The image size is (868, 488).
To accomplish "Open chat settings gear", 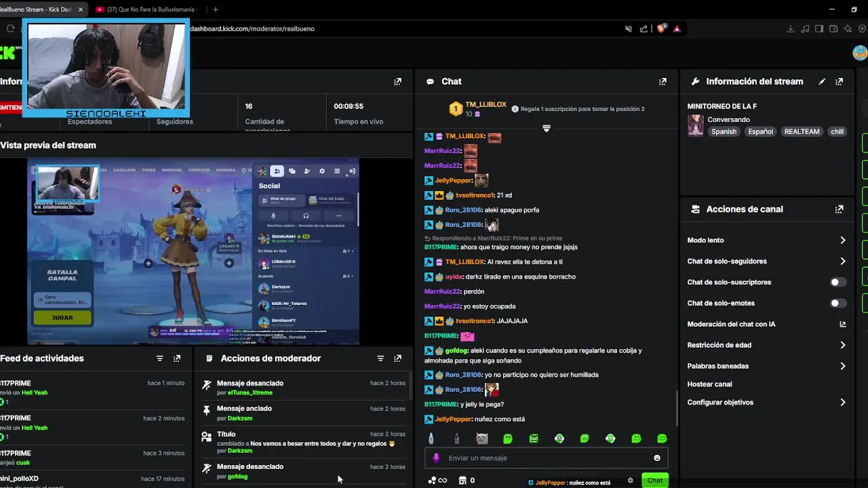I will coord(630,481).
